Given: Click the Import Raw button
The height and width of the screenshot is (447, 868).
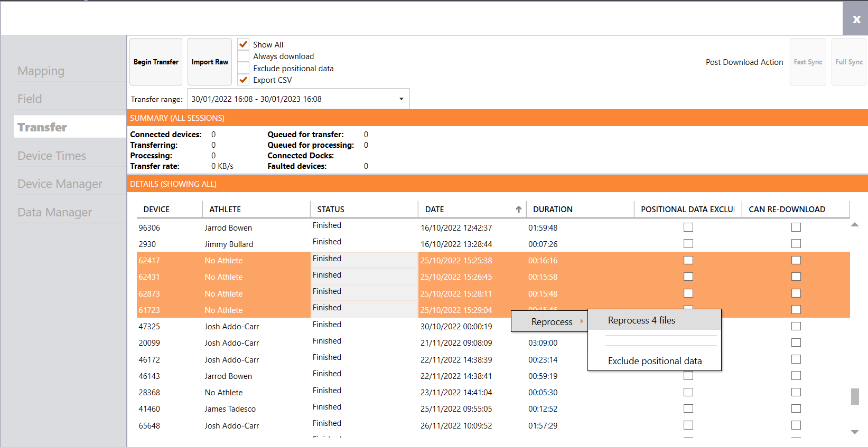Looking at the screenshot, I should (210, 62).
